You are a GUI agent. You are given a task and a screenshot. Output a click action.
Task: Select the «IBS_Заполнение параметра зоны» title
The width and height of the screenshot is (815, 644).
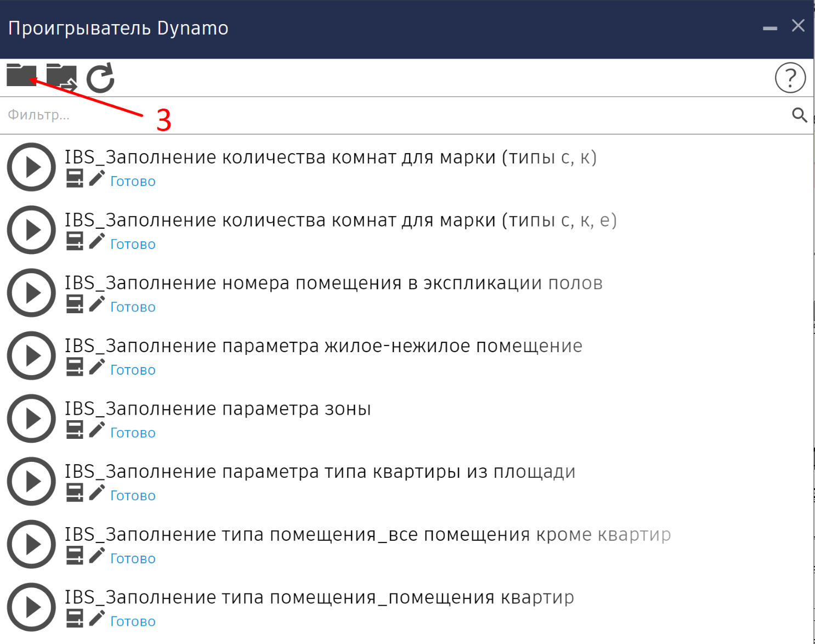pos(218,409)
